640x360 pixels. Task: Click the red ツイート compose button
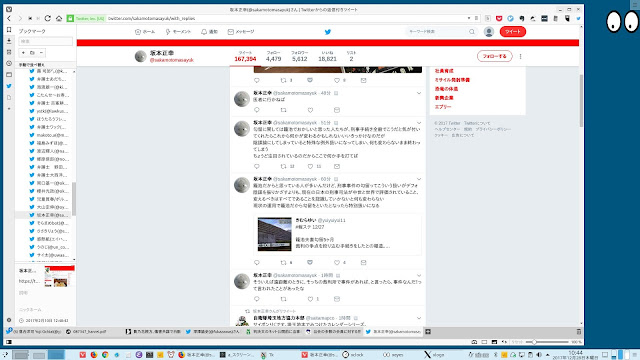[x=513, y=32]
